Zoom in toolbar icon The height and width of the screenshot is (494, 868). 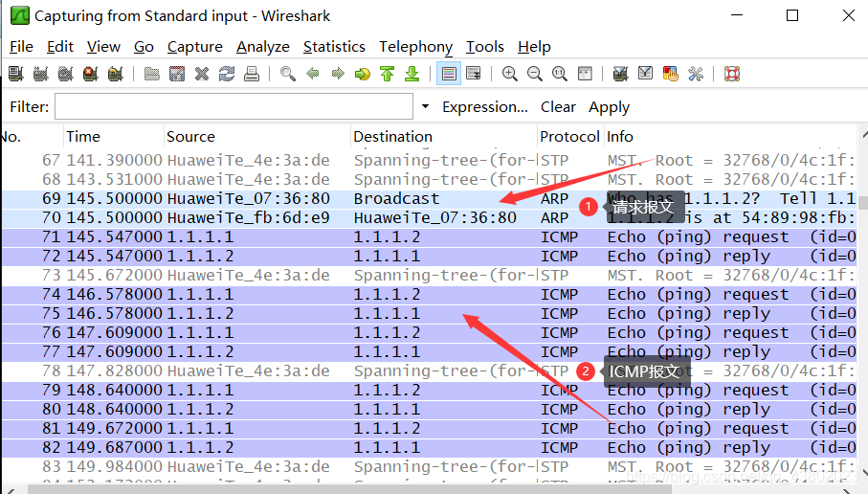coord(510,74)
